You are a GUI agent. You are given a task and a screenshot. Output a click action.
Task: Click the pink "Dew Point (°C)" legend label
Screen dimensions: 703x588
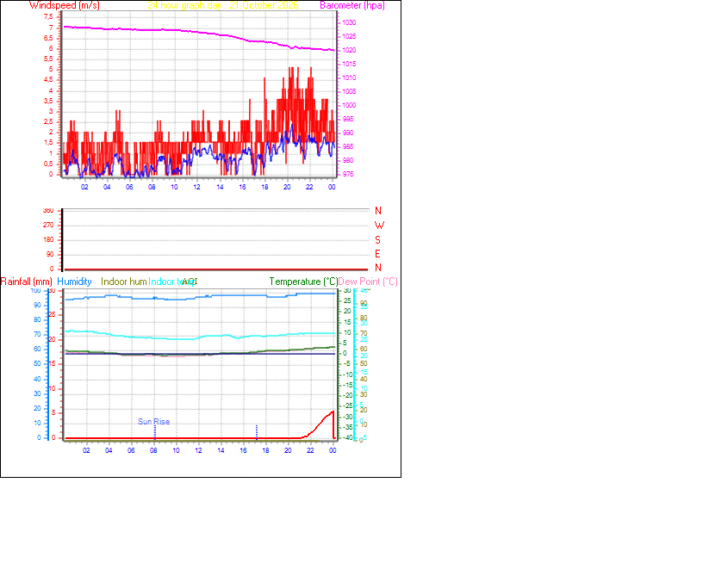368,282
